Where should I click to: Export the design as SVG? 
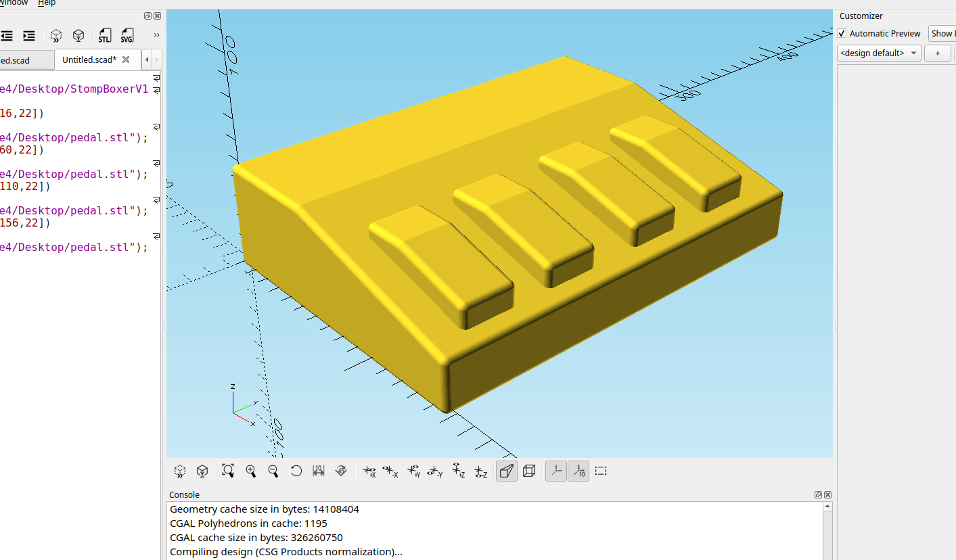(127, 35)
